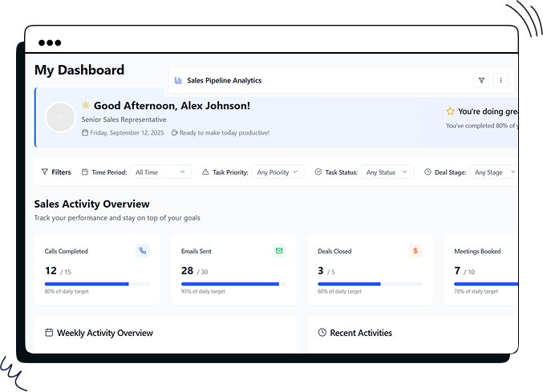Click the coffee cup icon beside Ready to make today productive

175,132
